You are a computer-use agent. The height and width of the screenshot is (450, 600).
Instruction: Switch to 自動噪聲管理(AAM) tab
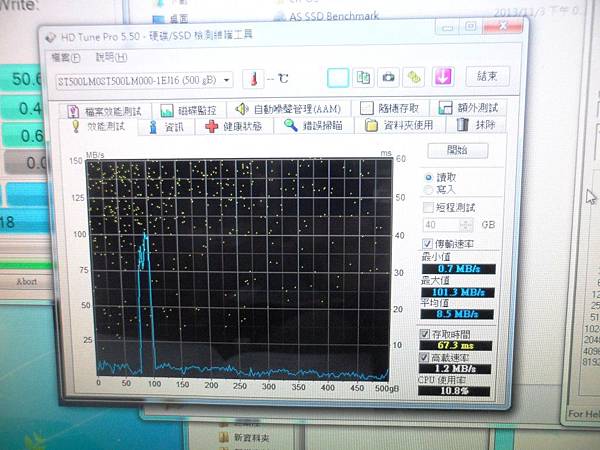(x=288, y=109)
